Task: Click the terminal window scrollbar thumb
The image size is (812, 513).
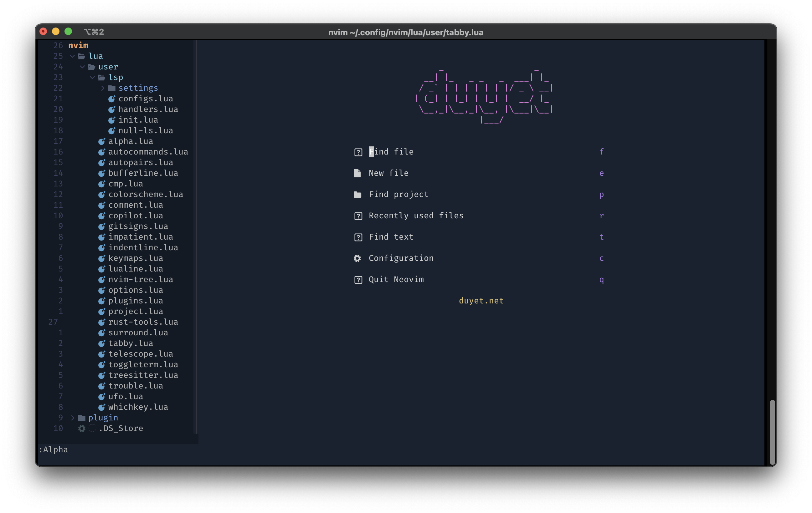Action: 772,432
